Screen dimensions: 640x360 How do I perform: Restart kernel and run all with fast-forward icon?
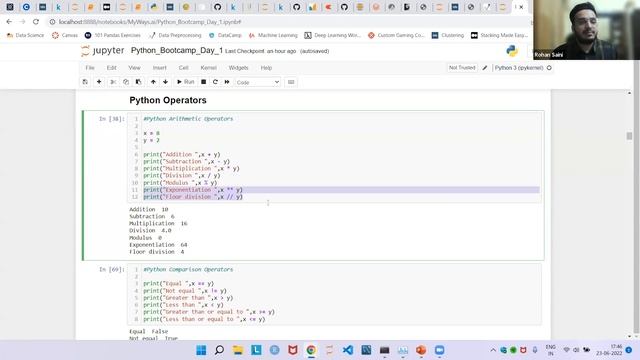(x=227, y=82)
